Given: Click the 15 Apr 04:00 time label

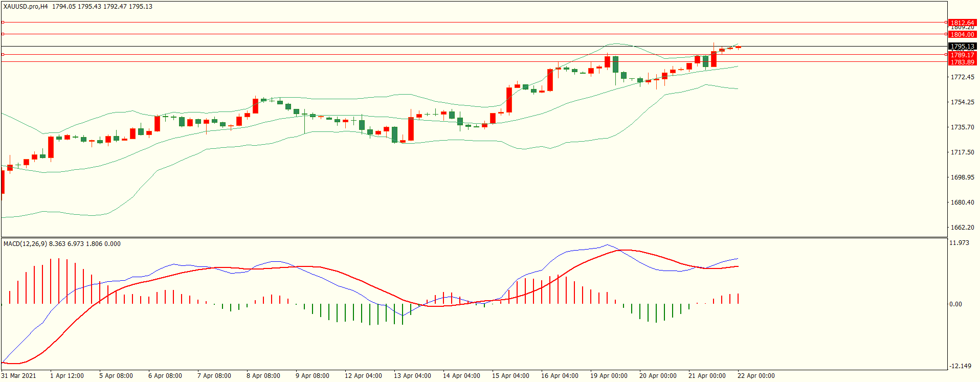Looking at the screenshot, I should [x=510, y=376].
